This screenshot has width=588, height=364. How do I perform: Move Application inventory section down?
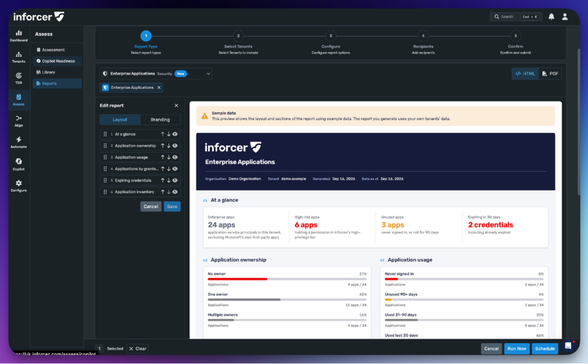coord(169,192)
